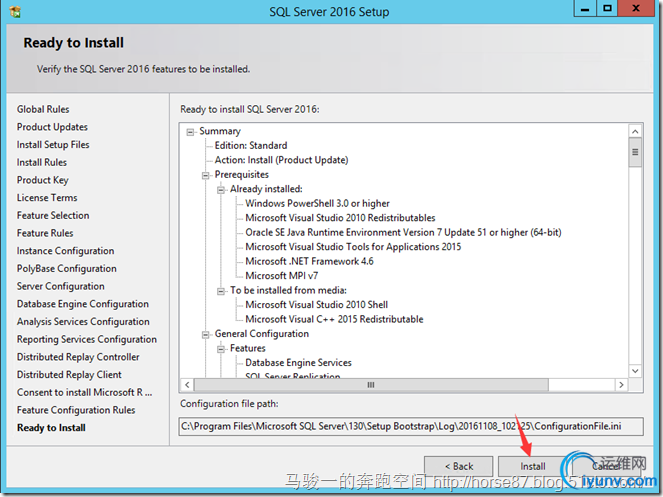Select the PolyBase Configuration step

pyautogui.click(x=67, y=269)
